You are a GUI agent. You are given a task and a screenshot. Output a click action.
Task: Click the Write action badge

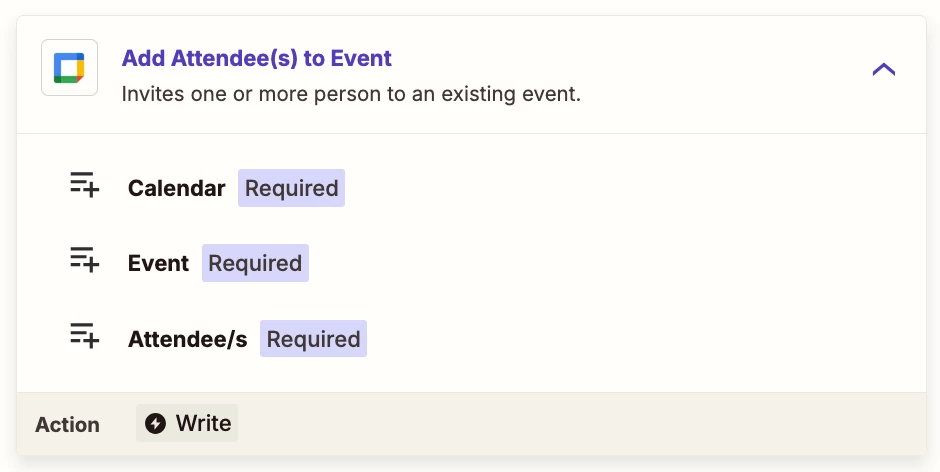[187, 423]
